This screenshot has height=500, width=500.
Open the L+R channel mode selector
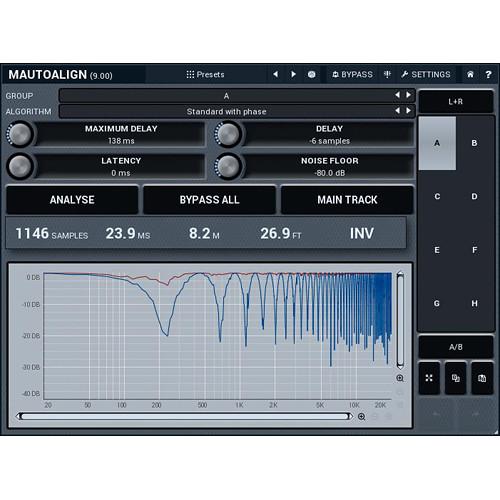click(x=456, y=101)
